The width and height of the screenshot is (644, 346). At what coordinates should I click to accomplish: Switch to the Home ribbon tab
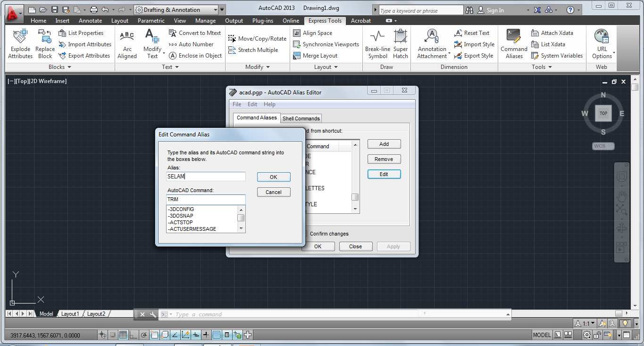coord(39,21)
